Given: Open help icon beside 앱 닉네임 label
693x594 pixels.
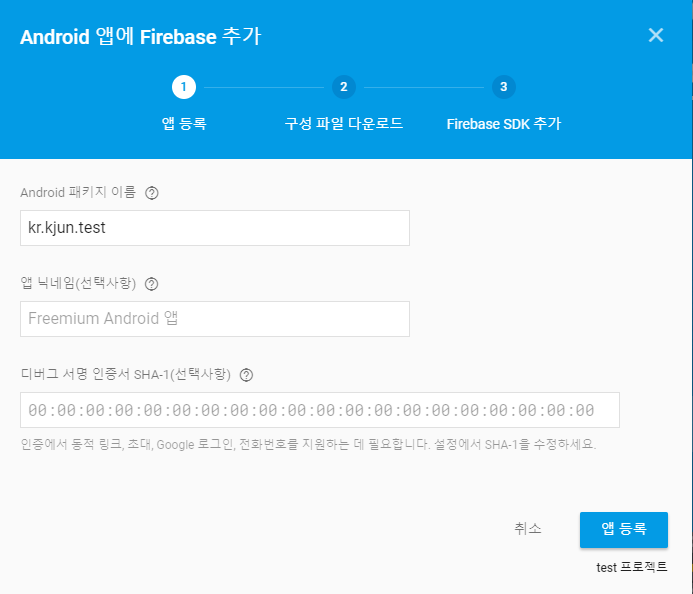Looking at the screenshot, I should pos(152,284).
